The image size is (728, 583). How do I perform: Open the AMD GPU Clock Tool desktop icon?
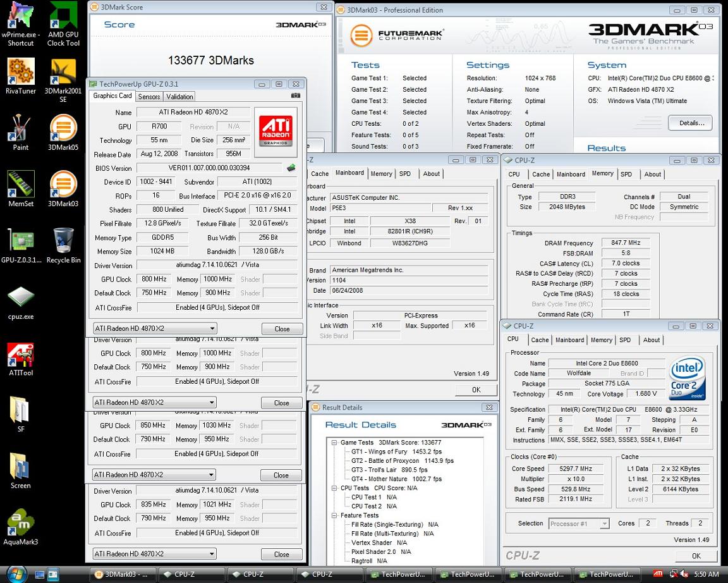(63, 24)
